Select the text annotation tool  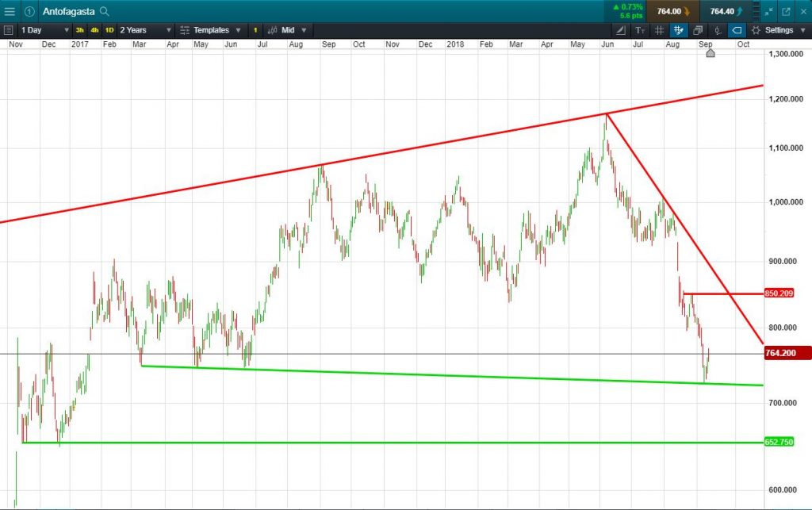click(640, 30)
